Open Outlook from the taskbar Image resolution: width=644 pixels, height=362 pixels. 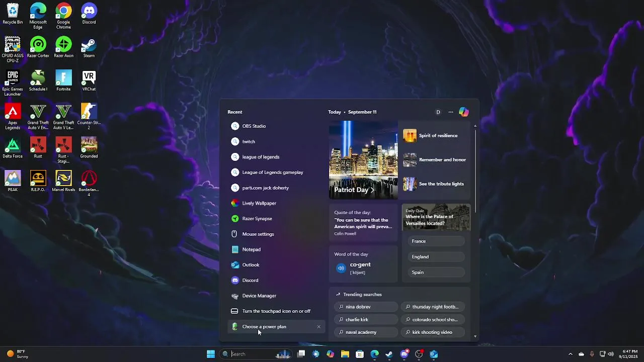434,354
